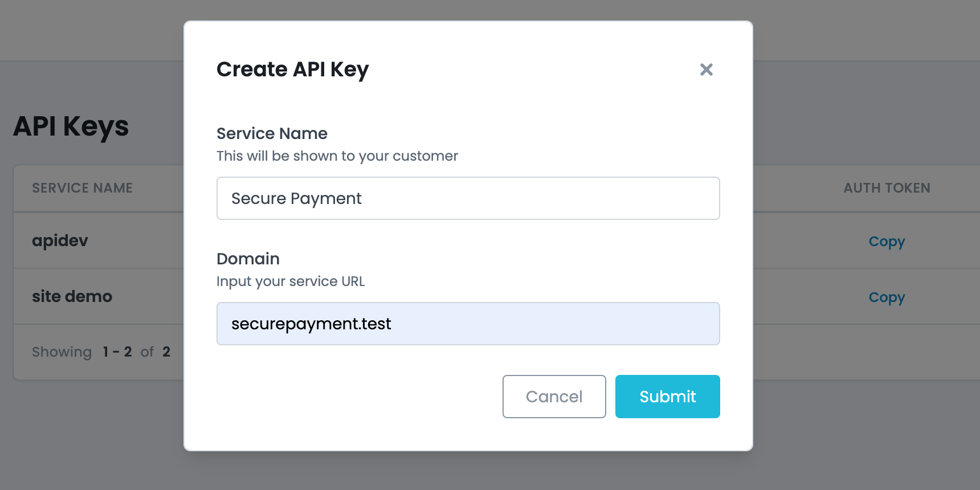Image resolution: width=980 pixels, height=490 pixels.
Task: Click 'Input your service URL' hint text
Action: point(290,281)
